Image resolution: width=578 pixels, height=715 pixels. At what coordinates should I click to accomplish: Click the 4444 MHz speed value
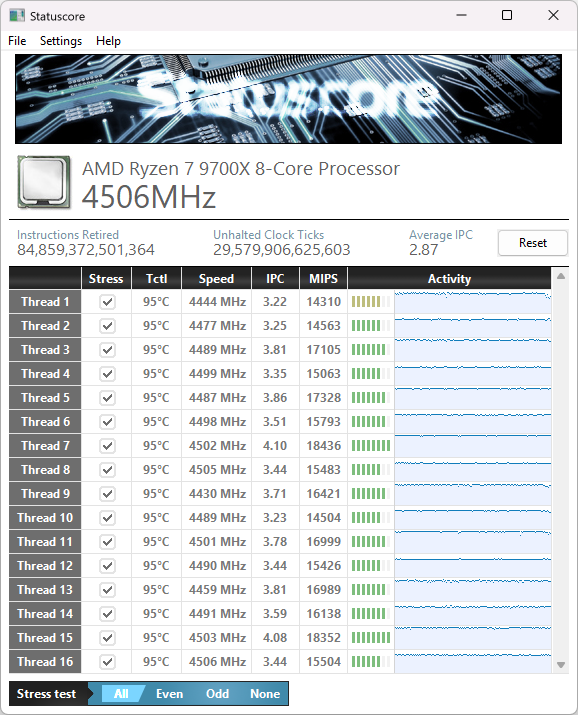click(217, 302)
